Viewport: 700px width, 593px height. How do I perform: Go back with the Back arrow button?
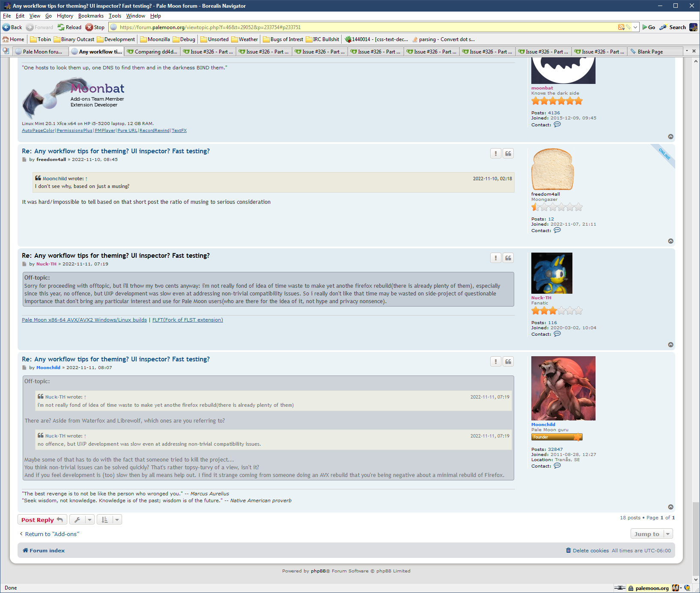tap(12, 27)
